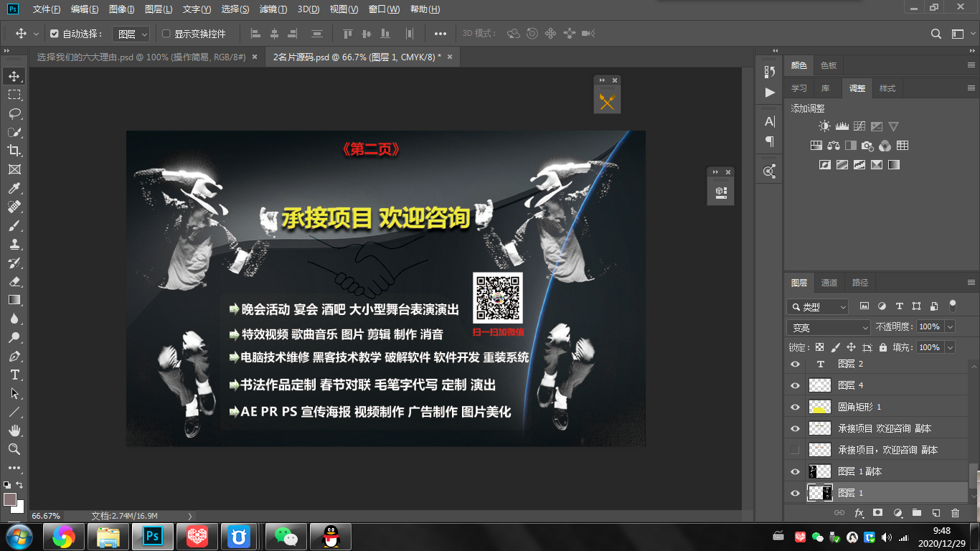Viewport: 980px width, 551px height.
Task: Select the Path Selection tool
Action: 14,393
